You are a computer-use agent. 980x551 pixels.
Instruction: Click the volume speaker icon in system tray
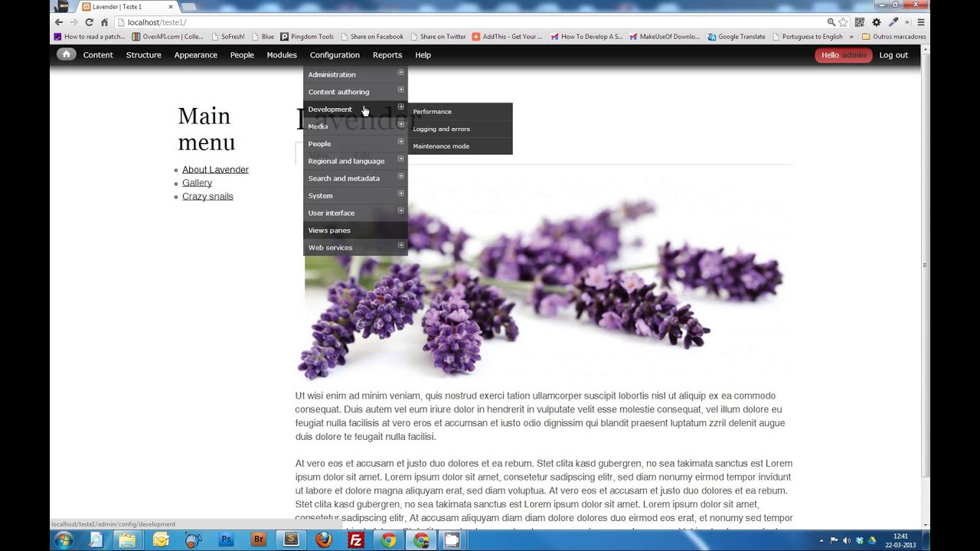coord(847,541)
